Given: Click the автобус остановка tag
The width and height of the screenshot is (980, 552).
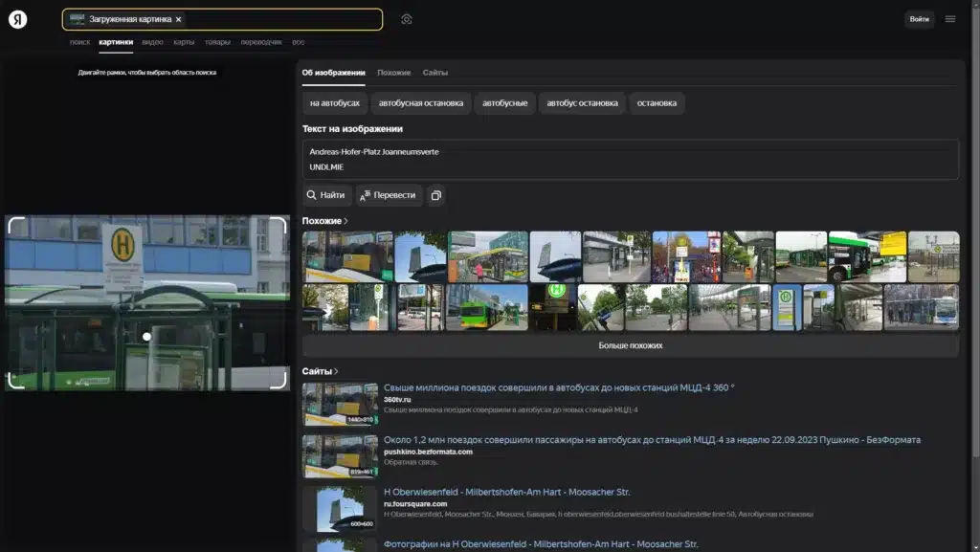Looking at the screenshot, I should click(582, 103).
